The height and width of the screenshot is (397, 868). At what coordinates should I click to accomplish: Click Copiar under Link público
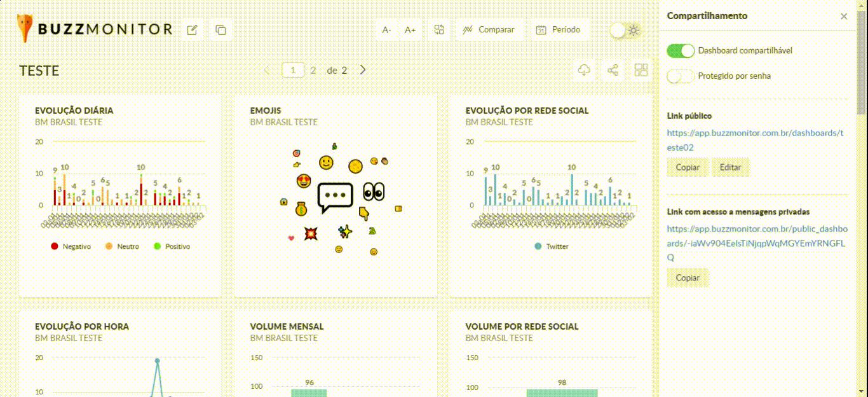tap(688, 167)
